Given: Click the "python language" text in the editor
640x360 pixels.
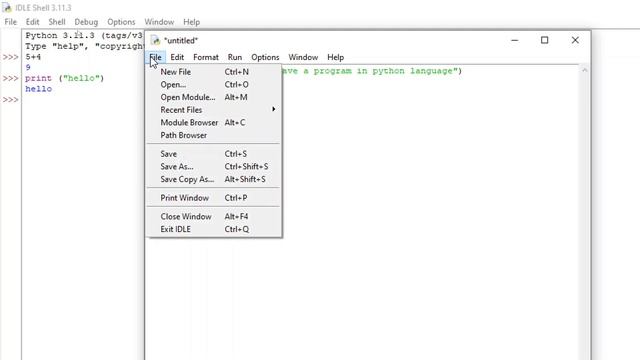Looking at the screenshot, I should [x=412, y=71].
